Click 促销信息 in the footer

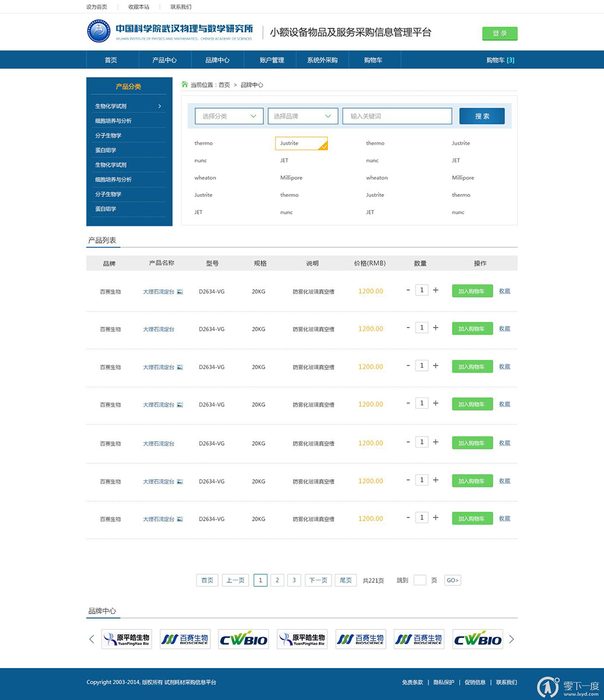coord(475,682)
